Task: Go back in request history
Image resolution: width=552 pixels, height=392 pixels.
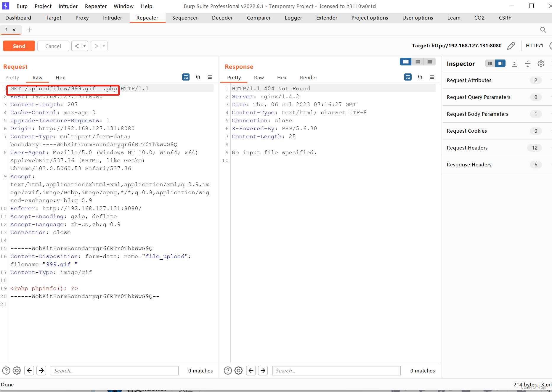Action: pos(77,46)
